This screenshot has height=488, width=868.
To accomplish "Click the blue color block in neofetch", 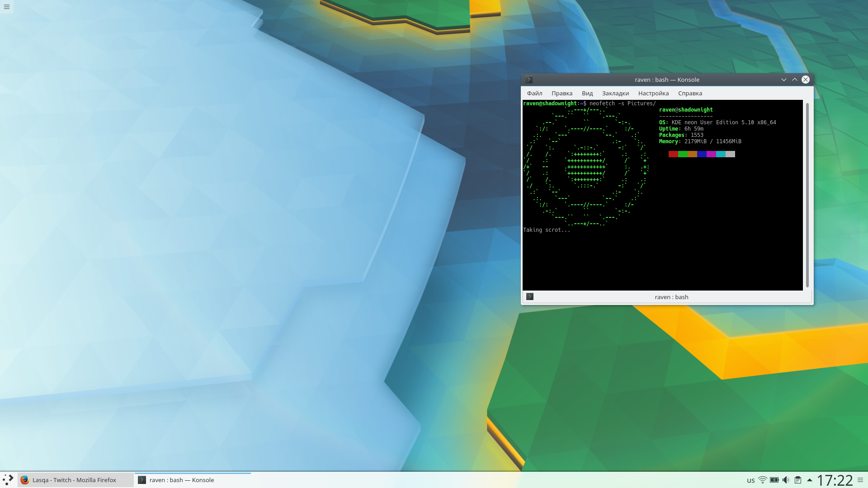I will 702,154.
